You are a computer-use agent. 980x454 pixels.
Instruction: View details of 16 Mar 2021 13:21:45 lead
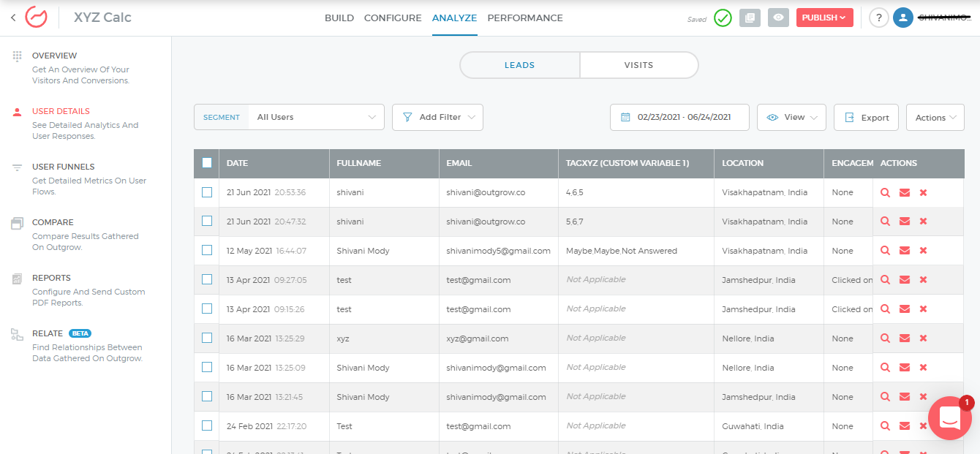885,397
